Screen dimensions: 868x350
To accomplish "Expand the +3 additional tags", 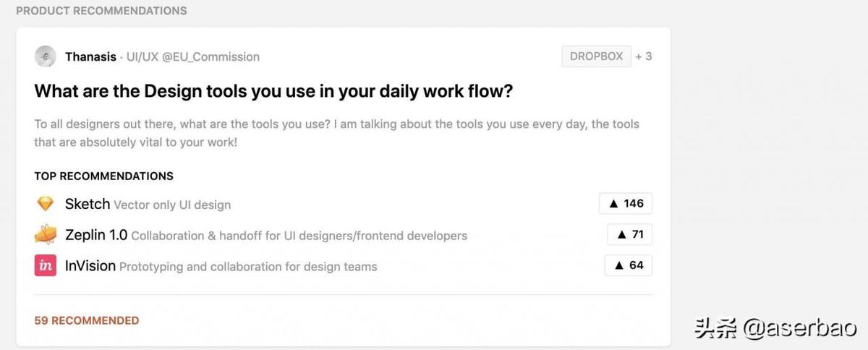I will (643, 56).
